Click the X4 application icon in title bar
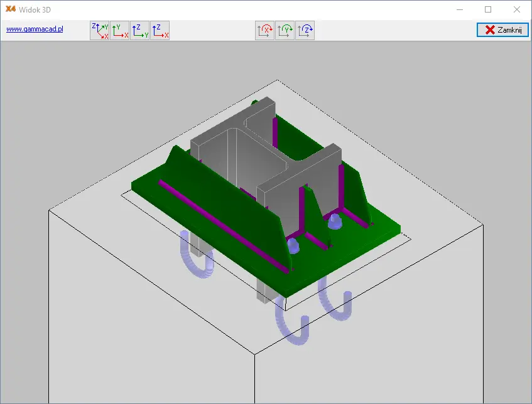Viewport: 532px width, 404px height. (x=10, y=9)
